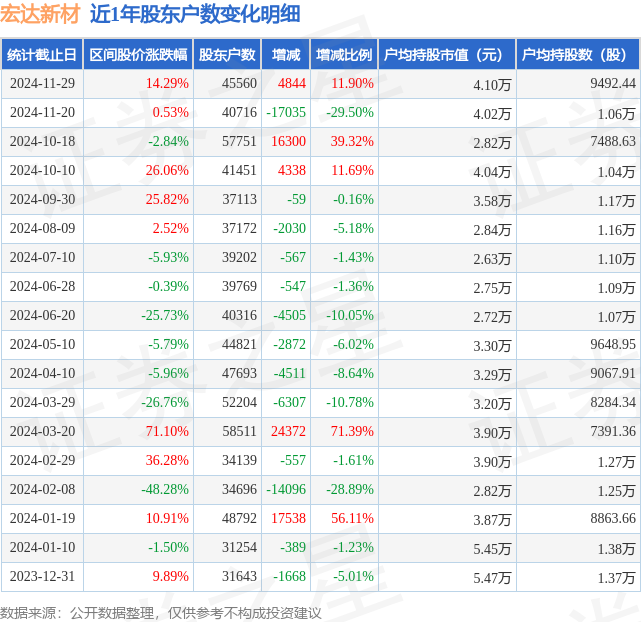Click the date cell 2024-01-19
The height and width of the screenshot is (622, 641).
tap(43, 519)
